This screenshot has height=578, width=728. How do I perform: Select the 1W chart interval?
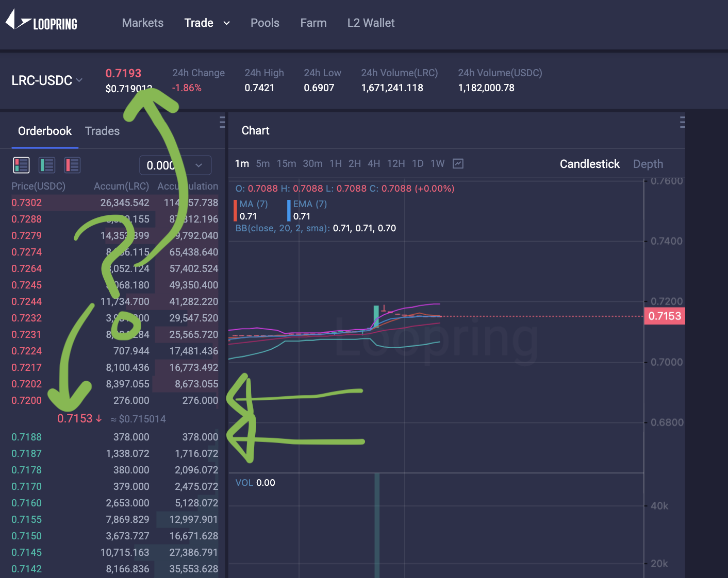click(437, 163)
